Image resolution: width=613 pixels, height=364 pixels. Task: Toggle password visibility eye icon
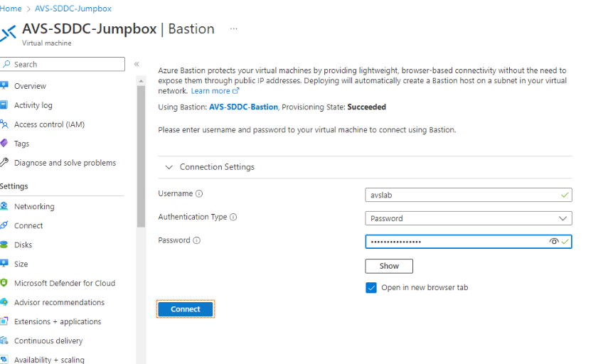(x=554, y=242)
